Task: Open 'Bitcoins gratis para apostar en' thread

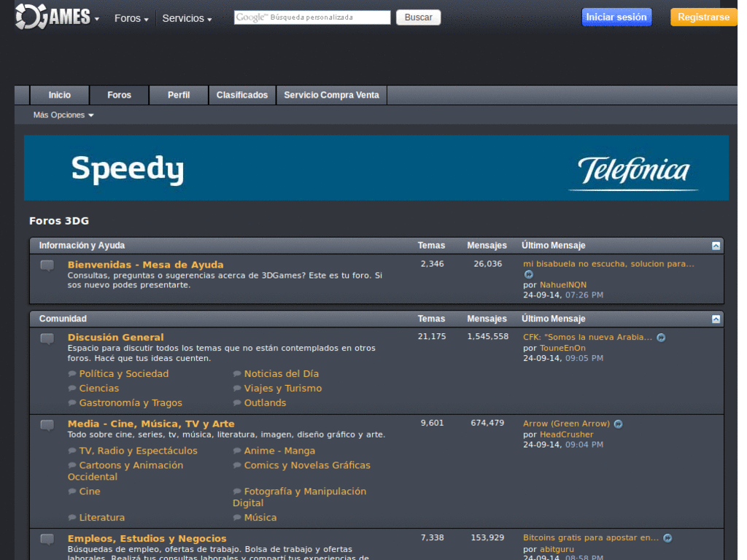Action: point(591,537)
